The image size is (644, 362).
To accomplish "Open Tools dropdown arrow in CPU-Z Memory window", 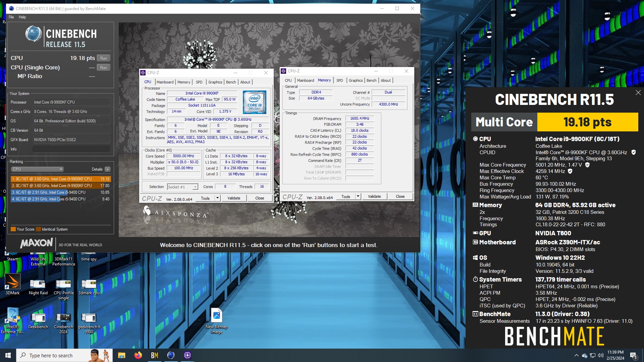I will pos(358,196).
